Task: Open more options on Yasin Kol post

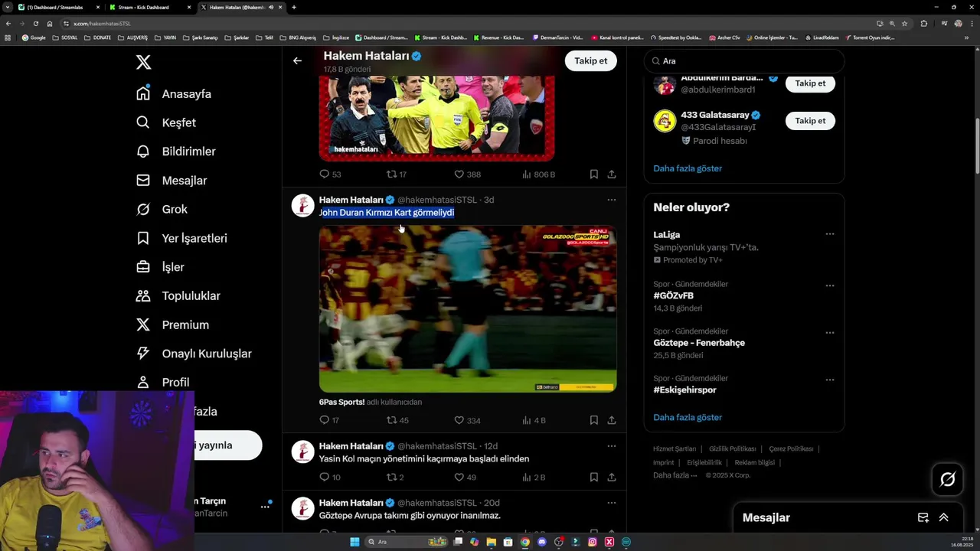Action: (611, 446)
